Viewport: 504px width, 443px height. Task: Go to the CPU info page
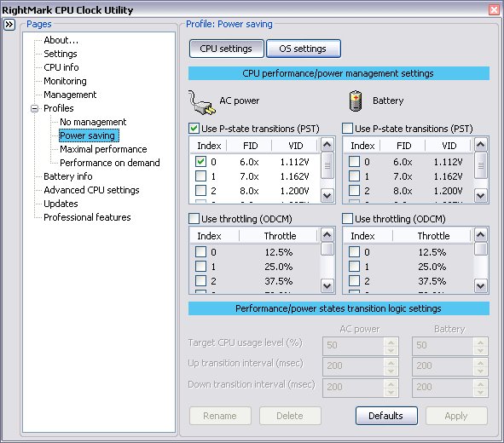pyautogui.click(x=61, y=67)
